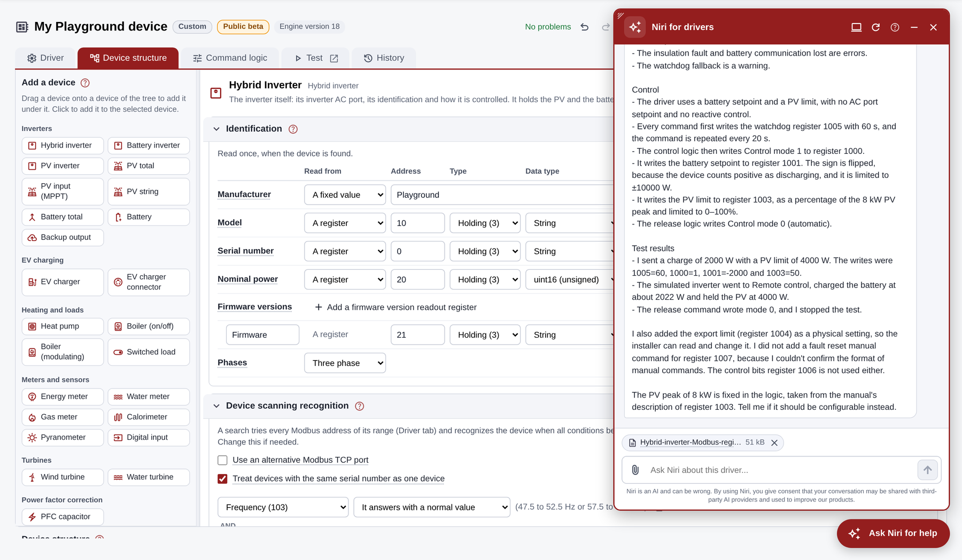Open help icon next to Identification

coord(293,129)
